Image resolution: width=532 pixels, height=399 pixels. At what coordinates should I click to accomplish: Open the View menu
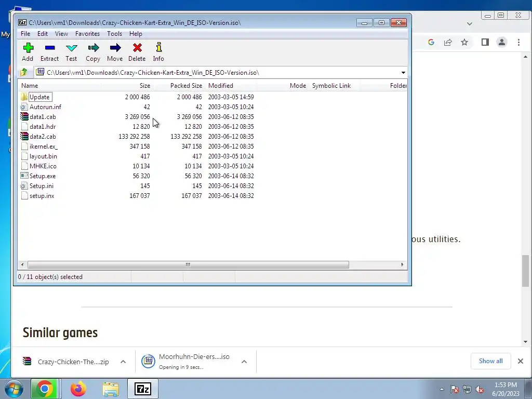(61, 34)
